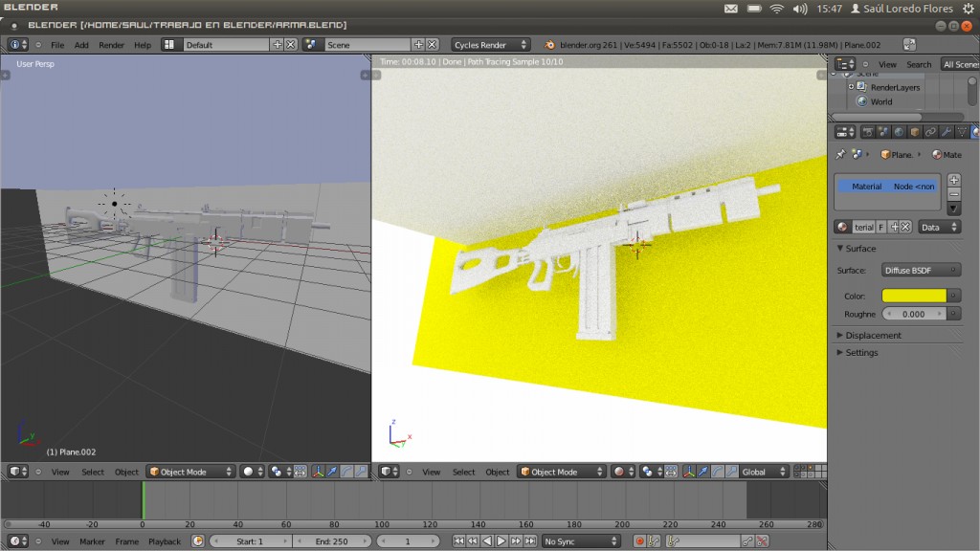Unlink the material using the X button
The height and width of the screenshot is (551, 980).
pyautogui.click(x=904, y=227)
